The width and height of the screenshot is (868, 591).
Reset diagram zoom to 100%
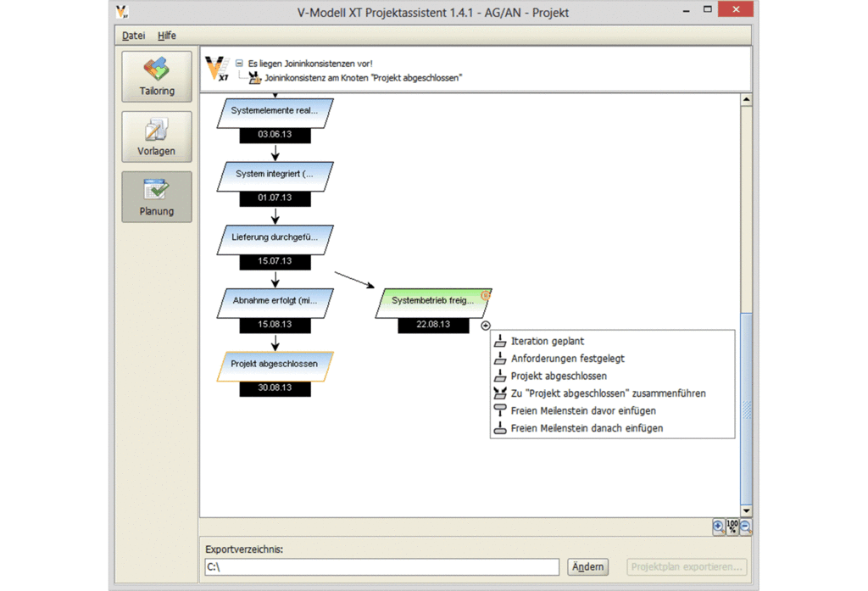[732, 527]
